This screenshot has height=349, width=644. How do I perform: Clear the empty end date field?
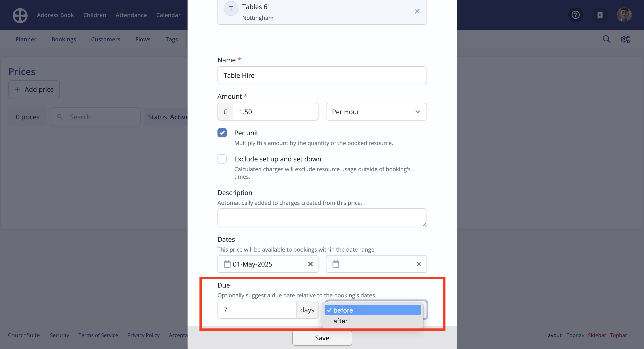click(419, 264)
